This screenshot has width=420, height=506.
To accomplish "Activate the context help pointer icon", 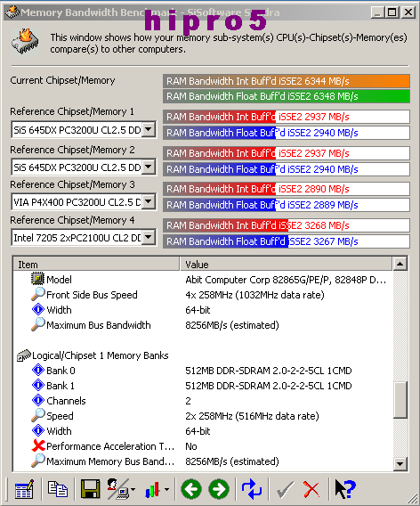I will tap(345, 489).
